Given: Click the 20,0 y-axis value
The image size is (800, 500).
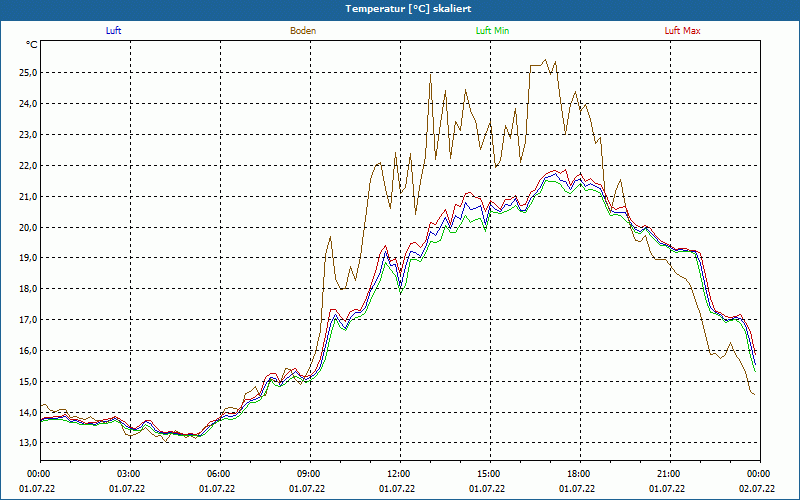Looking at the screenshot, I should 29,228.
